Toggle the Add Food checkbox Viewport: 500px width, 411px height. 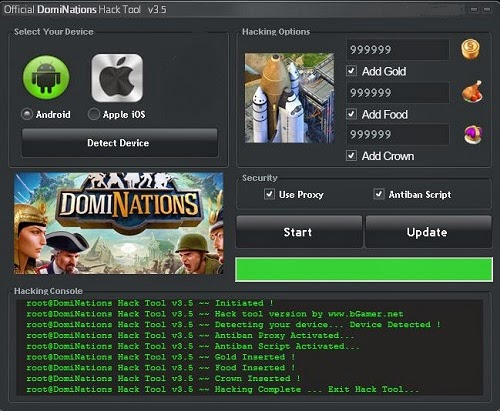pos(351,114)
